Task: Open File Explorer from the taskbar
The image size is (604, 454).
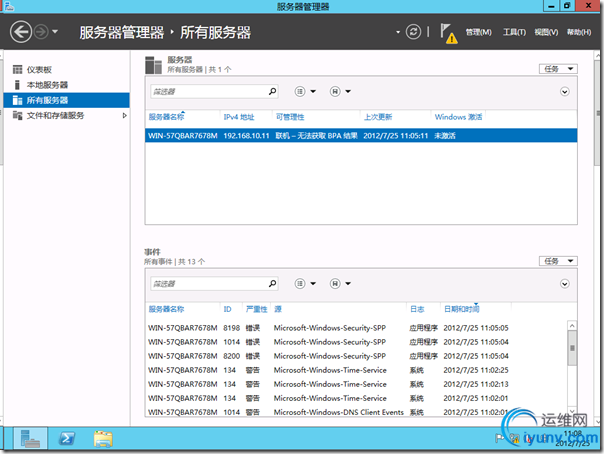Action: pos(103,439)
